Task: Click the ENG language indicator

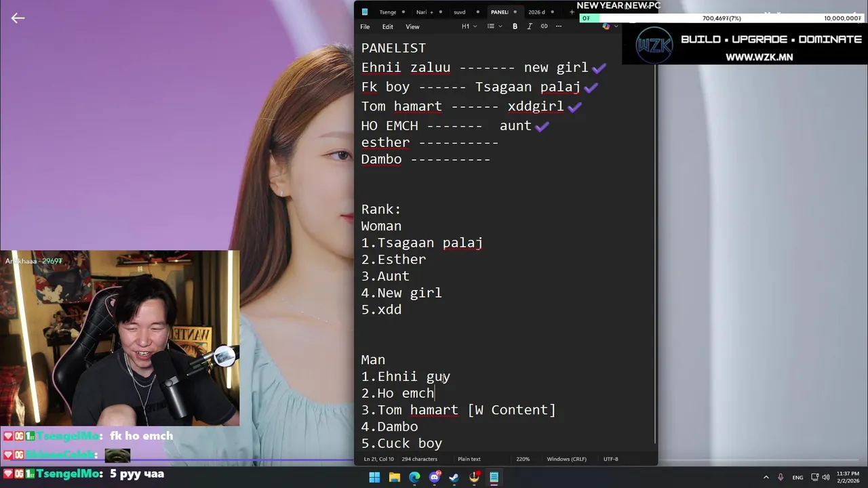Action: click(797, 477)
